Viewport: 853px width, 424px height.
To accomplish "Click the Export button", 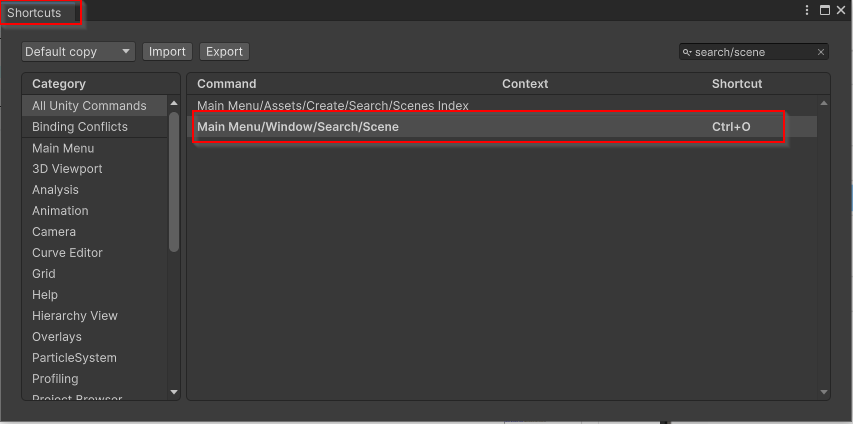I will coord(224,52).
